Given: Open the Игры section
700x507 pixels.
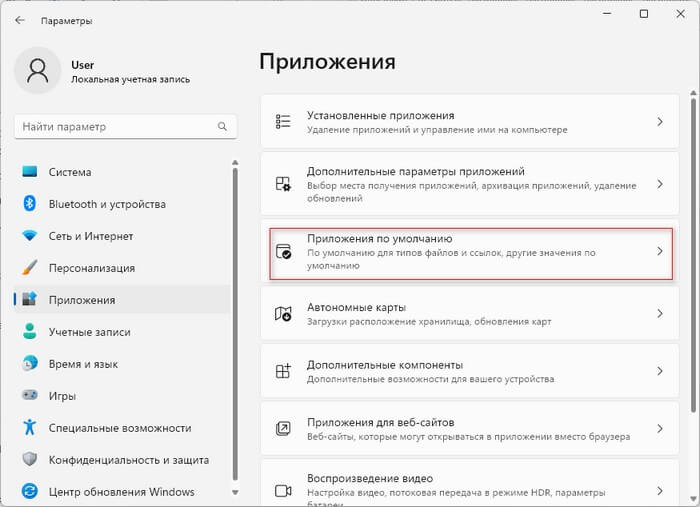Looking at the screenshot, I should point(122,396).
